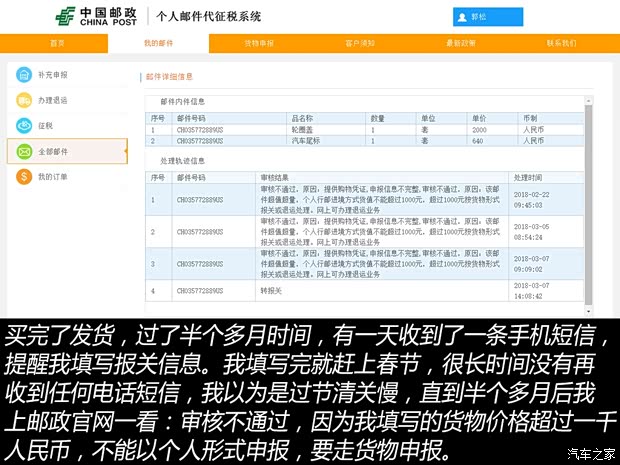The height and width of the screenshot is (465, 620).
Task: Click 人民币 in the 轮圈盖 row
Action: click(533, 130)
